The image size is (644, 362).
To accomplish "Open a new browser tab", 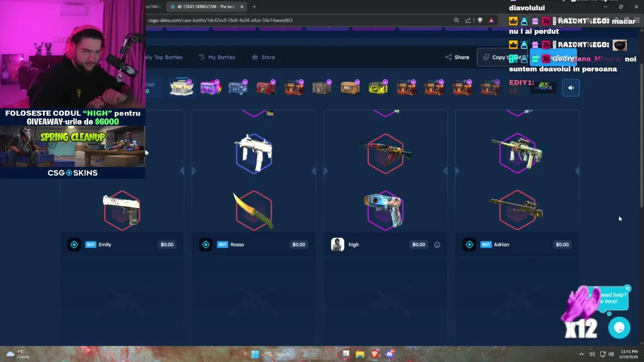I will click(254, 7).
